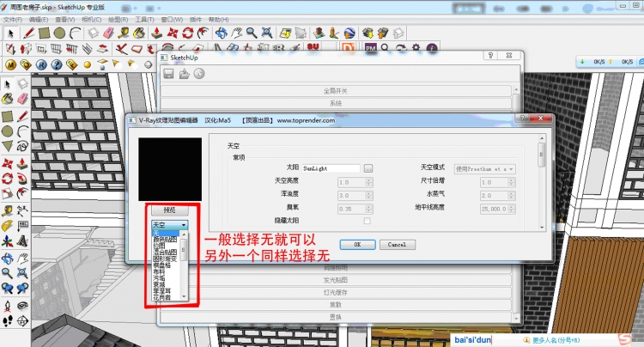Viewport: 644px width, 347px height.
Task: Select the Polygon tool in left palette
Action: click(8, 146)
